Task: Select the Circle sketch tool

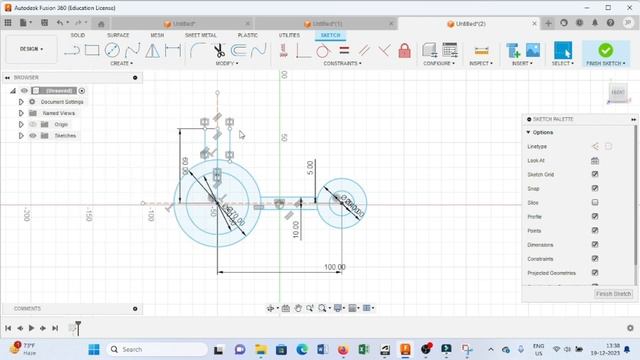Action: tap(112, 51)
